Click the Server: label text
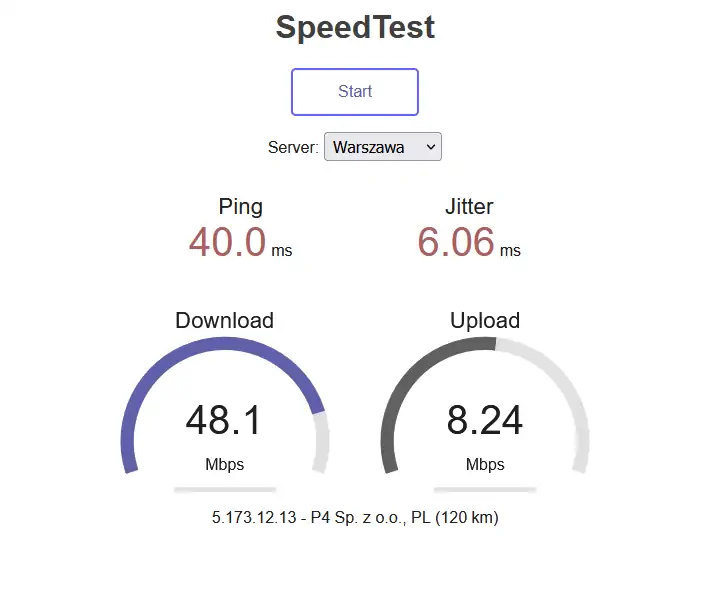This screenshot has width=727, height=590. (x=293, y=147)
